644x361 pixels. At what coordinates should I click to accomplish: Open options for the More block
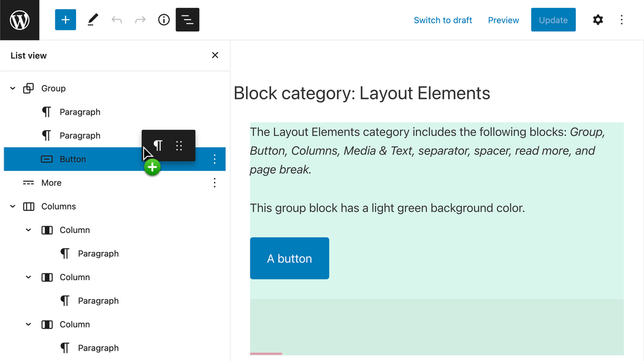coord(215,183)
